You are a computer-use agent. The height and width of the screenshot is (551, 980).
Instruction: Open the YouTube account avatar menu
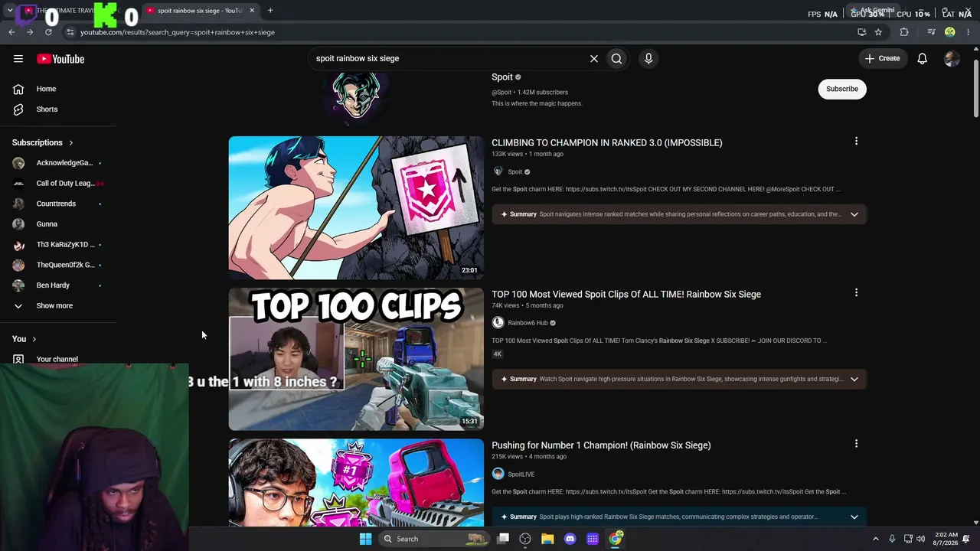pyautogui.click(x=952, y=58)
